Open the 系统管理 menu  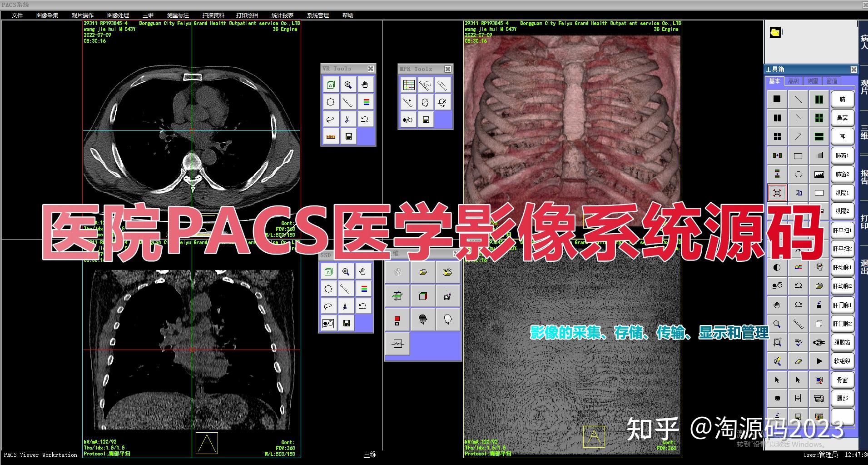[x=319, y=15]
